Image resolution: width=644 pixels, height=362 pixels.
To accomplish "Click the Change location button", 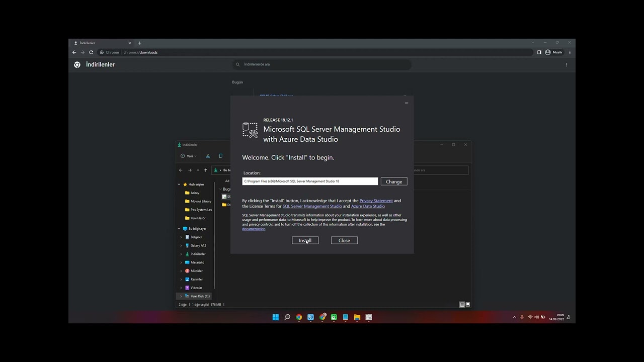I will click(394, 182).
